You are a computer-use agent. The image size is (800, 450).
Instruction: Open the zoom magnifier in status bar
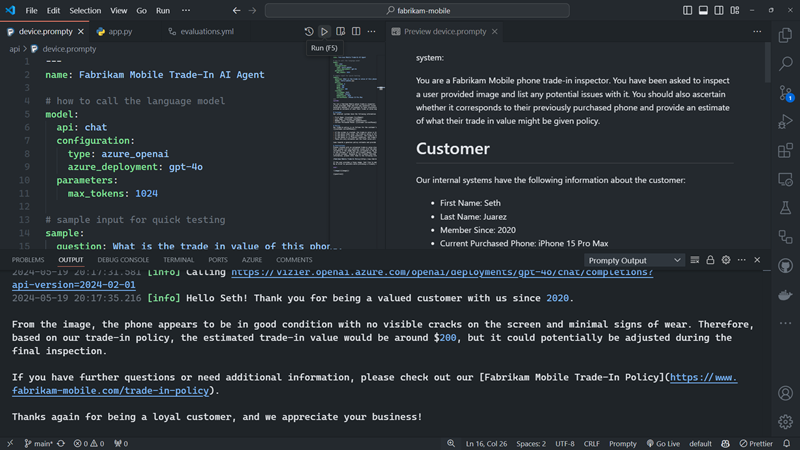pyautogui.click(x=451, y=443)
